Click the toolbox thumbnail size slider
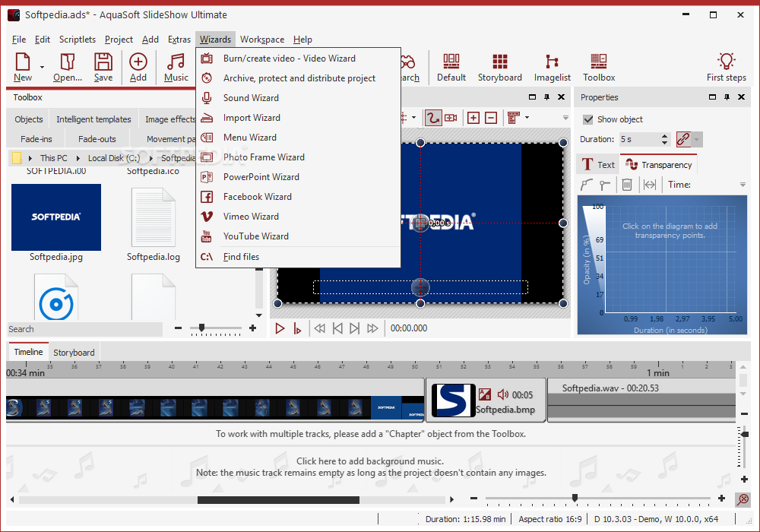Screen dimensions: 760x532 (201, 328)
